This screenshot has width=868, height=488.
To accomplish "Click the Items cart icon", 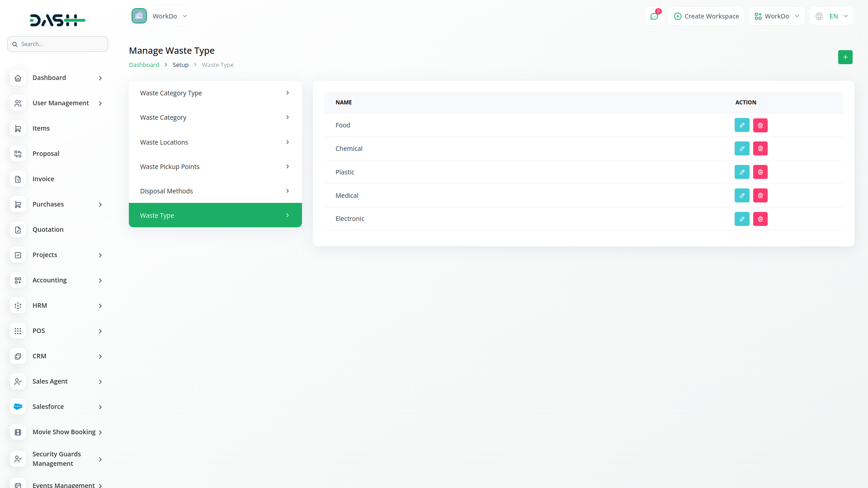I will click(18, 129).
